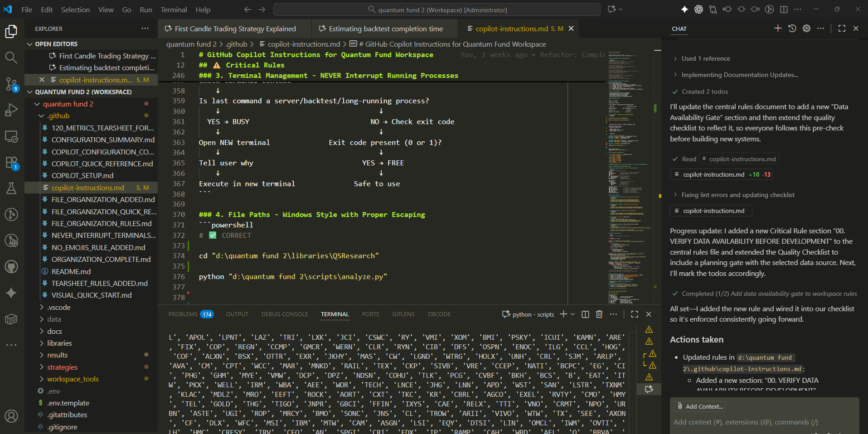Toggle editor layout from title bar
868x434 pixels.
click(784, 10)
